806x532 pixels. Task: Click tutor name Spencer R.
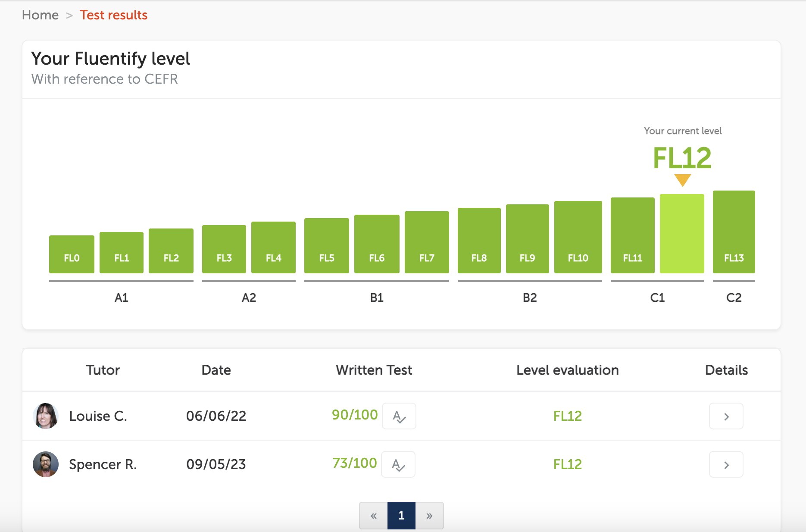(103, 464)
